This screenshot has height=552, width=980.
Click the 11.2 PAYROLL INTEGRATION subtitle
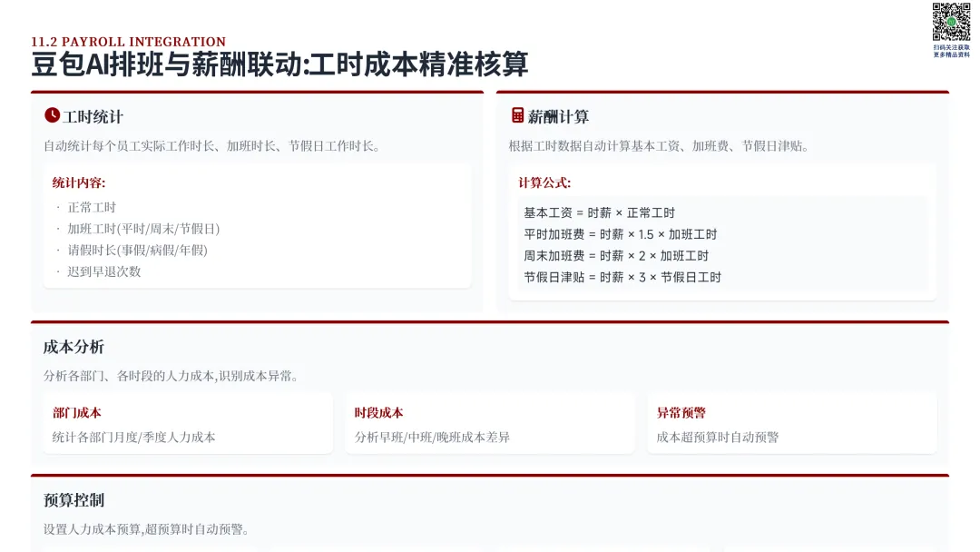click(129, 42)
